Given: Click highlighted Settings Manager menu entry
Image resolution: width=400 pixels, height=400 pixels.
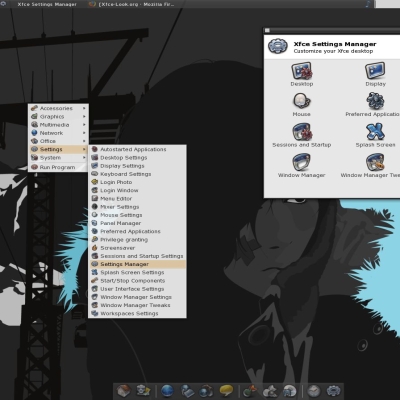Looking at the screenshot, I should point(138,264).
